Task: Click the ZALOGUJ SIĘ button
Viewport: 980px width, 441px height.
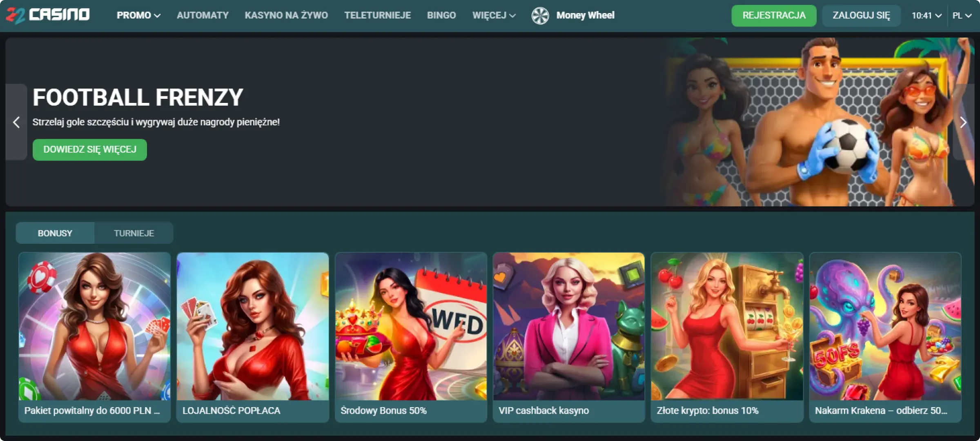Action: tap(861, 16)
